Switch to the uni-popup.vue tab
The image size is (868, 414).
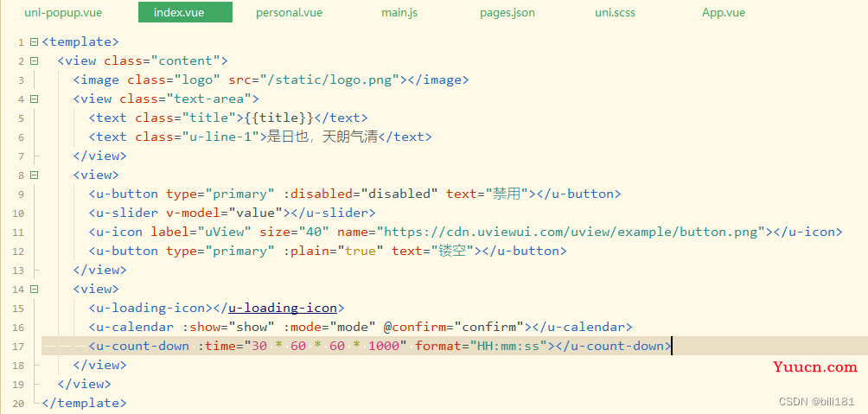coord(63,13)
